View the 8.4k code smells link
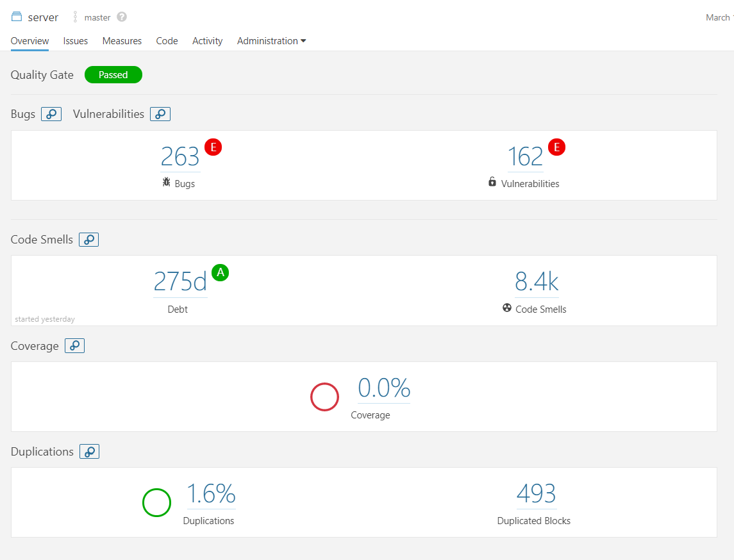Viewport: 734px width, 560px height. [x=537, y=282]
